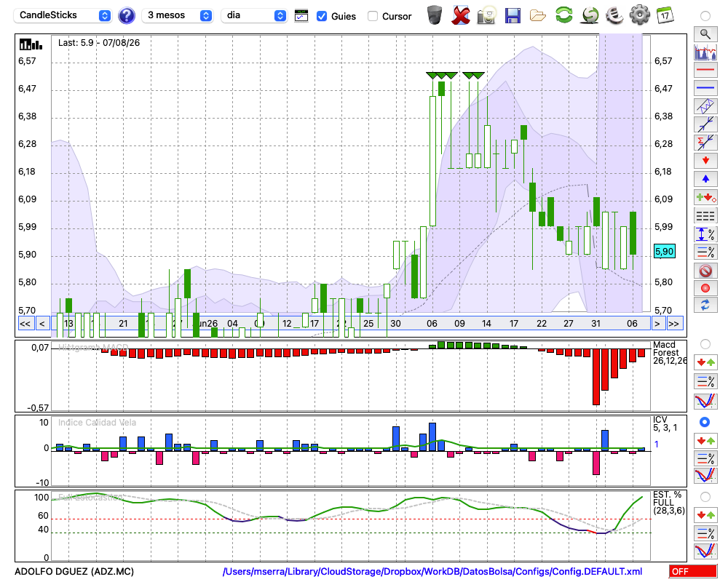The width and height of the screenshot is (728, 582).
Task: Open the CandleSticks chart type dropdown
Action: coord(63,15)
